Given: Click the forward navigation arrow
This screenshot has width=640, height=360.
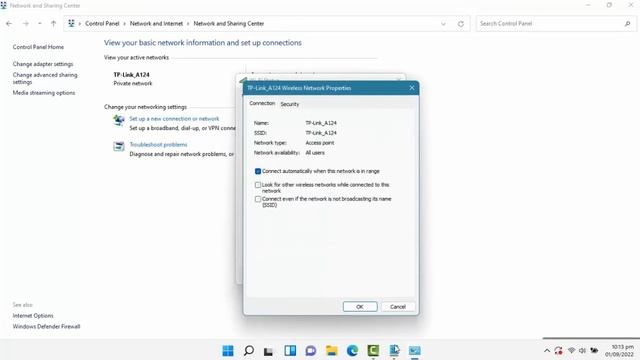Looking at the screenshot, I should point(25,24).
